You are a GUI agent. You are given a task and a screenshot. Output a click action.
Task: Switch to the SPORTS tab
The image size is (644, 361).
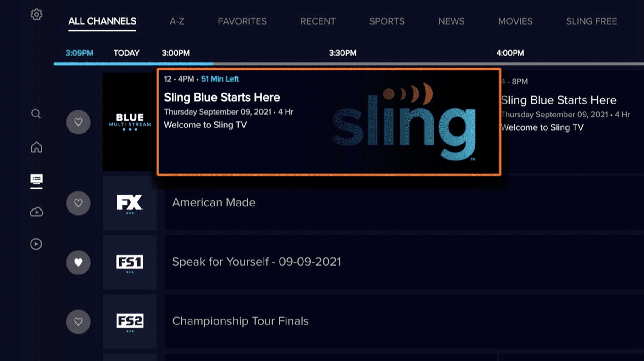(x=387, y=21)
